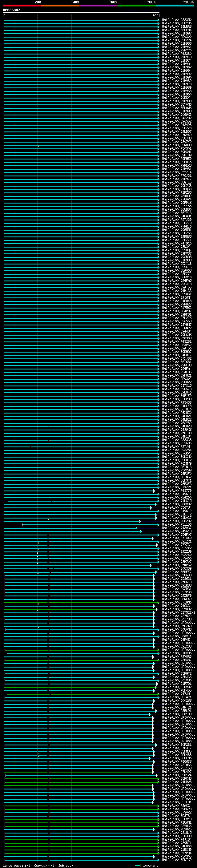Screen dimensions: 197x868
Task: Select the UniRef100_B8YON6 label
Action: click(177, 104)
